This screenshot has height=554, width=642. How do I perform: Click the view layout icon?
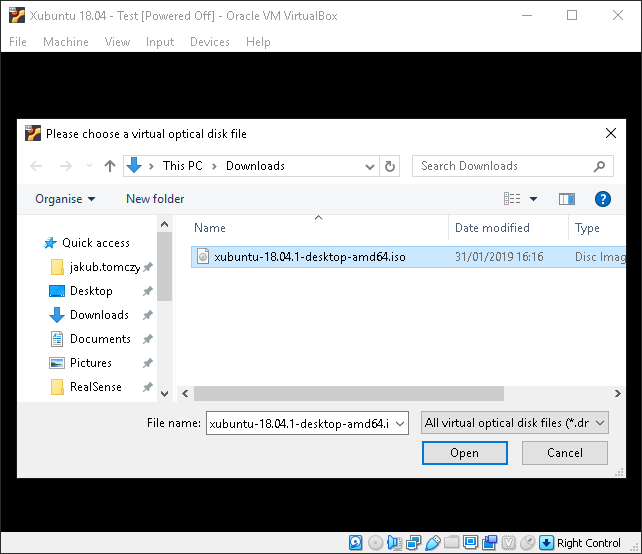tap(512, 199)
